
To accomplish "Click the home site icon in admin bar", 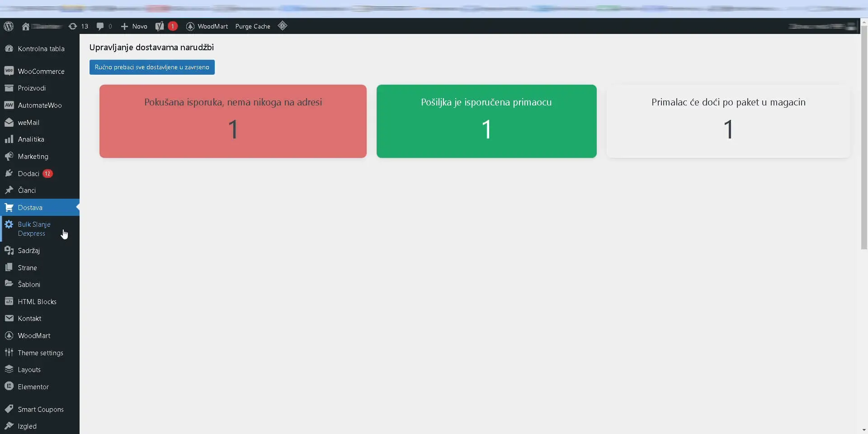I will click(x=26, y=26).
